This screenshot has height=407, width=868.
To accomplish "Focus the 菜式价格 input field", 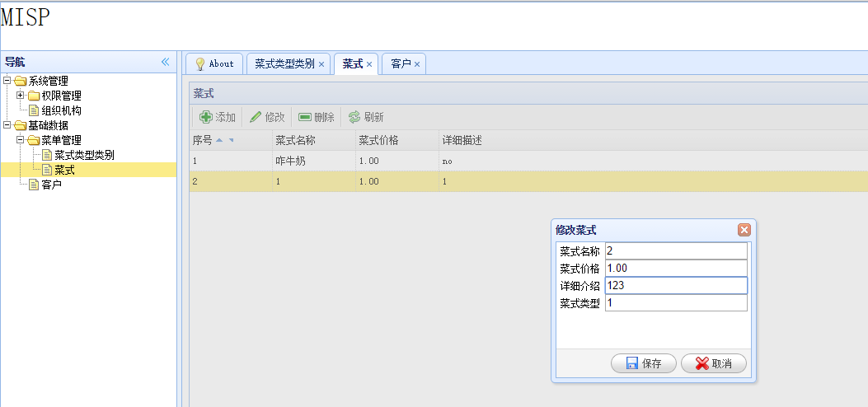I will pos(676,269).
